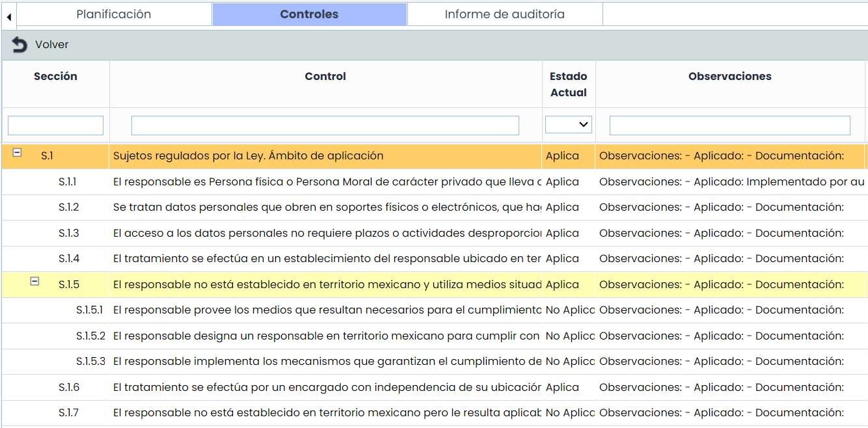Select row S.1.5.2 in the controls tree

point(325,336)
